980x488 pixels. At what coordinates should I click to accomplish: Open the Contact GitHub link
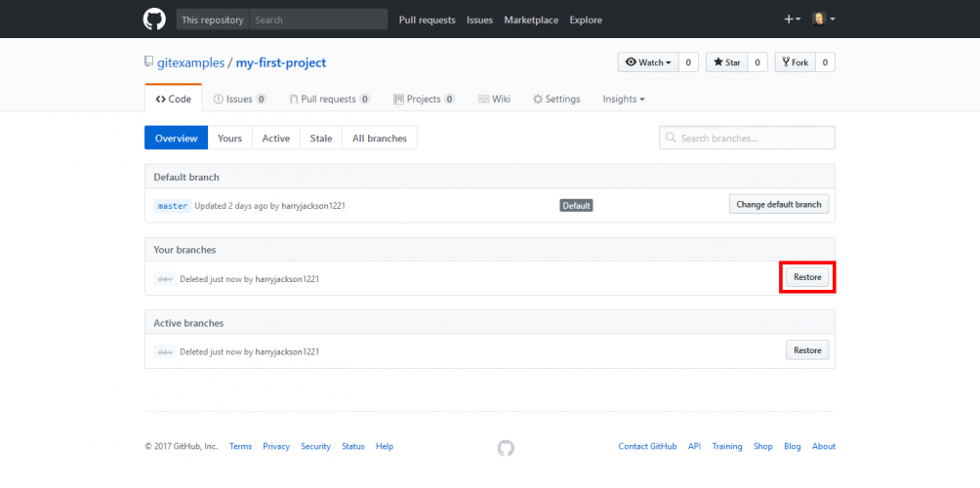(x=647, y=446)
